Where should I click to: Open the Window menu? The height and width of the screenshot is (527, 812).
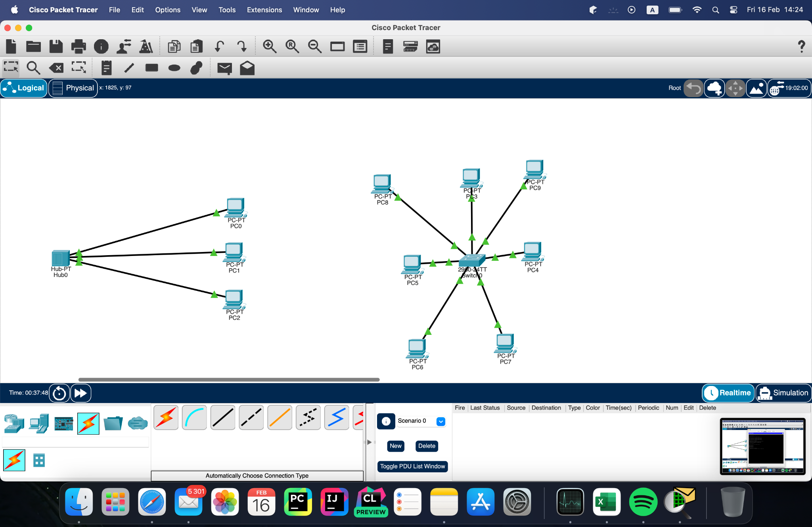[x=306, y=10]
